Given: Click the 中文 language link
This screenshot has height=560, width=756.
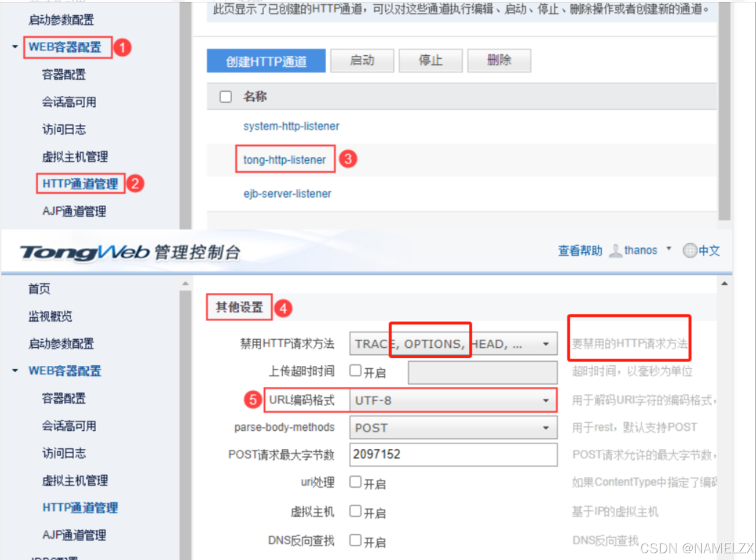Looking at the screenshot, I should [x=709, y=251].
